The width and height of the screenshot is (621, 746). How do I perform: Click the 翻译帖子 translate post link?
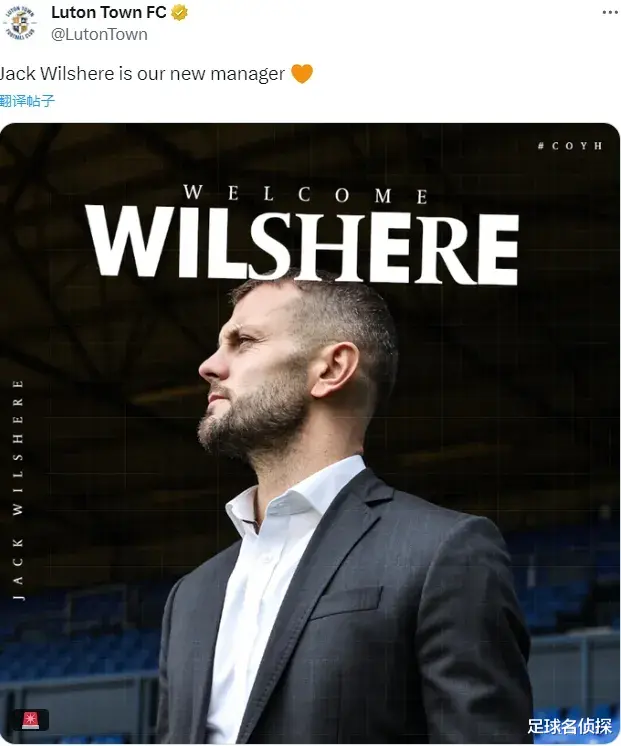[27, 101]
